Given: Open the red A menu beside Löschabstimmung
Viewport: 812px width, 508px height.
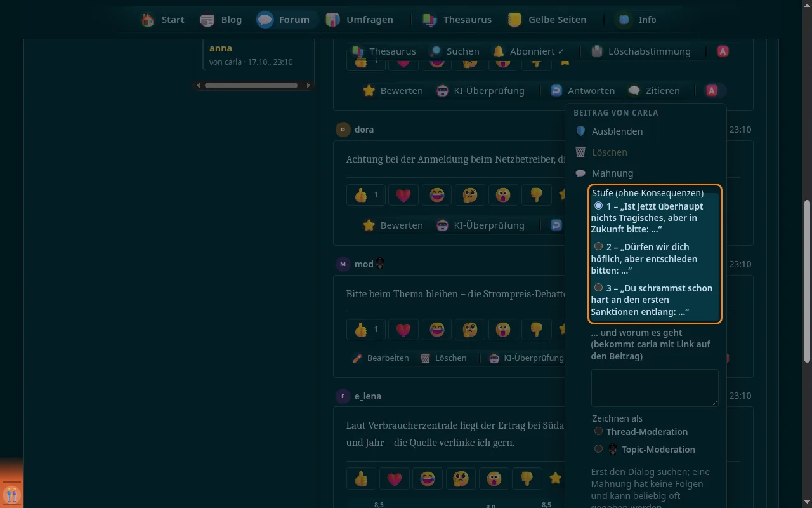Looking at the screenshot, I should click(x=723, y=51).
